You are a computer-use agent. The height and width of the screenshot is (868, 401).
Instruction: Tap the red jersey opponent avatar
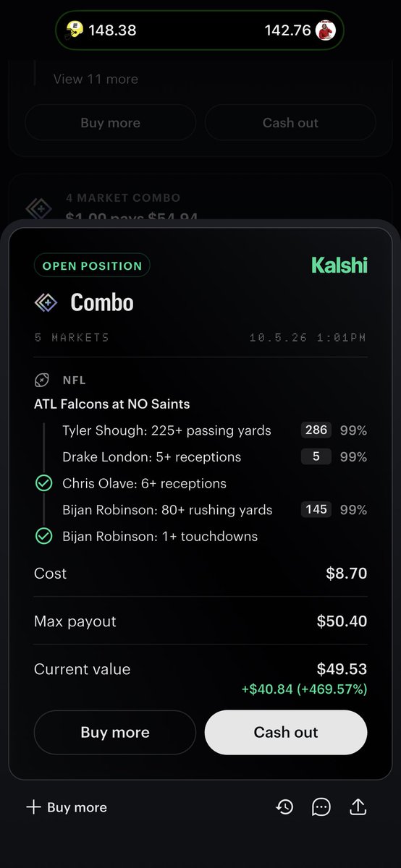point(326,30)
